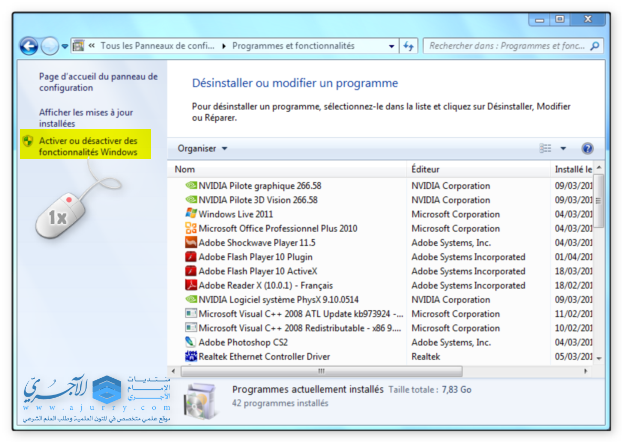Click the Windows Live 2011 icon

191,214
